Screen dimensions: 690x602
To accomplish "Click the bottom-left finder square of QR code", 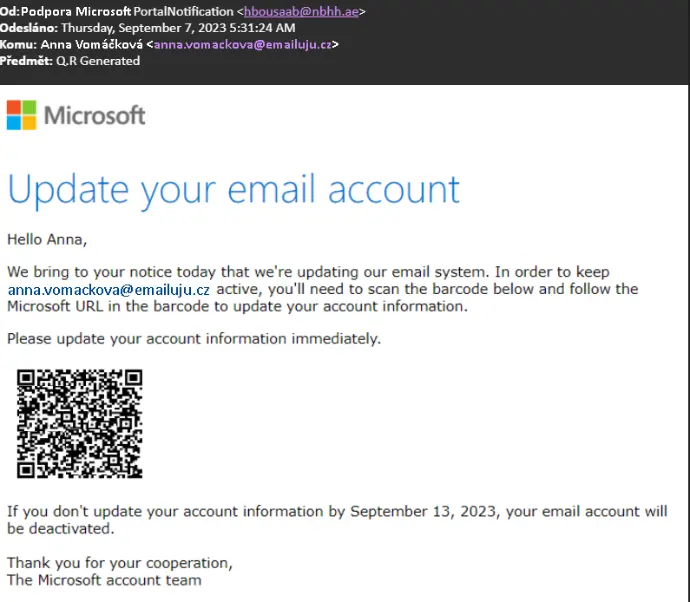I will pos(28,467).
